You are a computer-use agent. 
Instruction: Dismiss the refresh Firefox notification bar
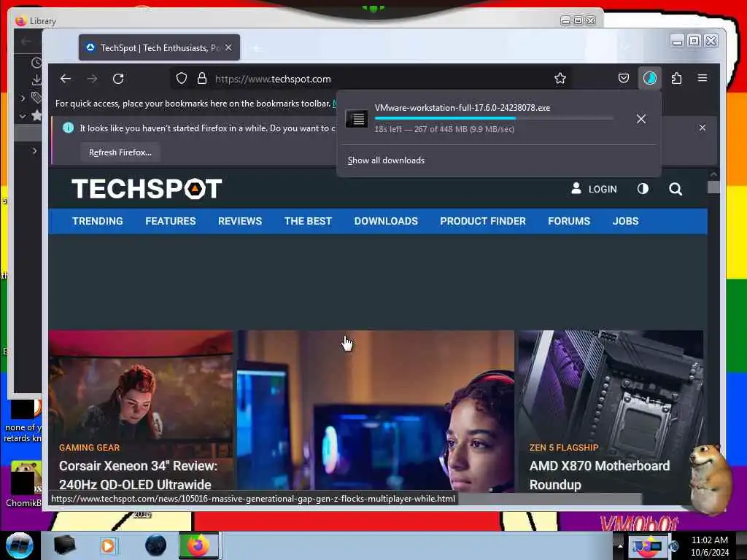coord(703,128)
